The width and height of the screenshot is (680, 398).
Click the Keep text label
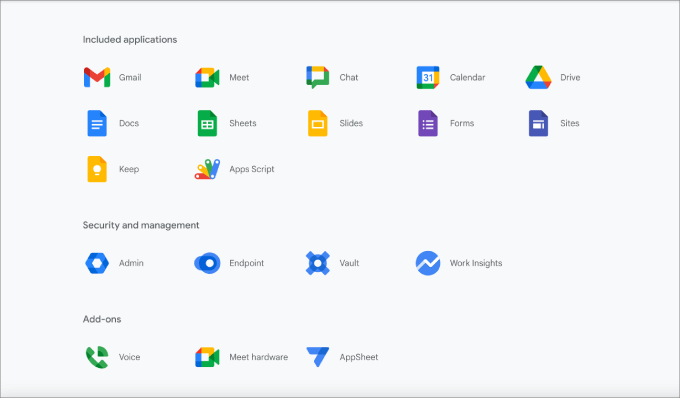129,169
